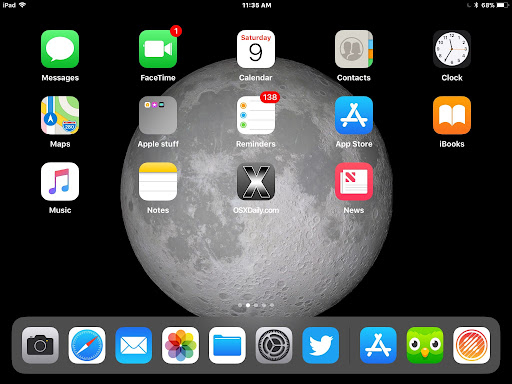Image resolution: width=512 pixels, height=384 pixels.
Task: Open the Music app
Action: pos(60,181)
